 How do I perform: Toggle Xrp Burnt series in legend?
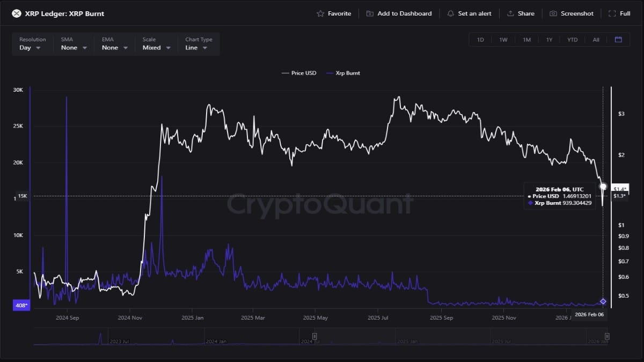click(343, 73)
